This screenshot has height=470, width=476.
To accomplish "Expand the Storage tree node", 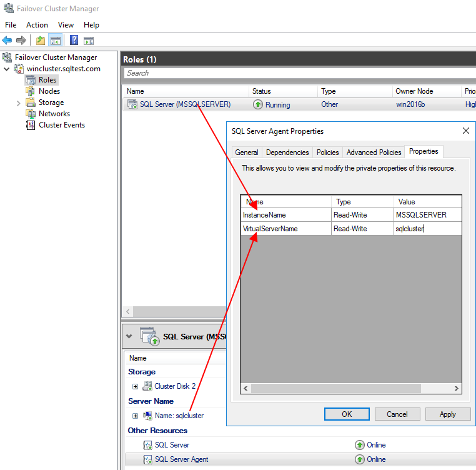I will [19, 103].
